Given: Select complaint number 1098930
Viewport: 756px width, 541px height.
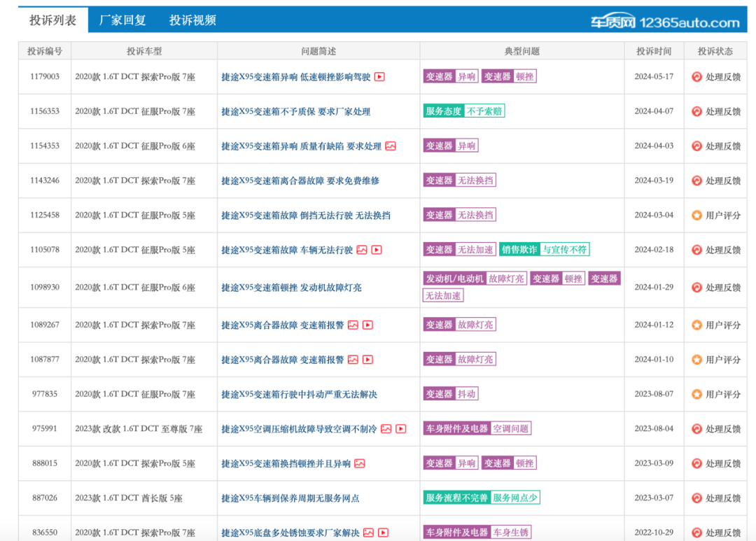Looking at the screenshot, I should coord(45,288).
